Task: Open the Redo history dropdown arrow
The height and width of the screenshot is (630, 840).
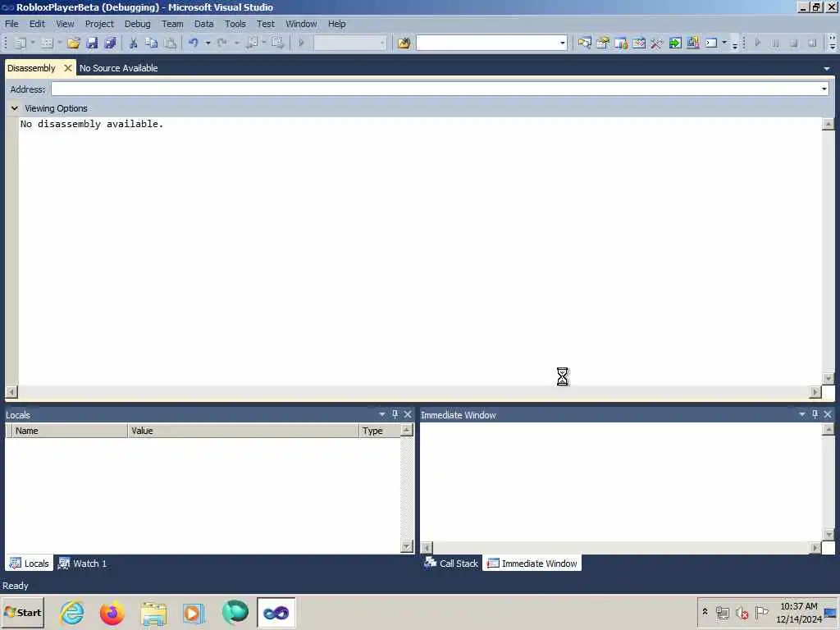Action: (236, 43)
